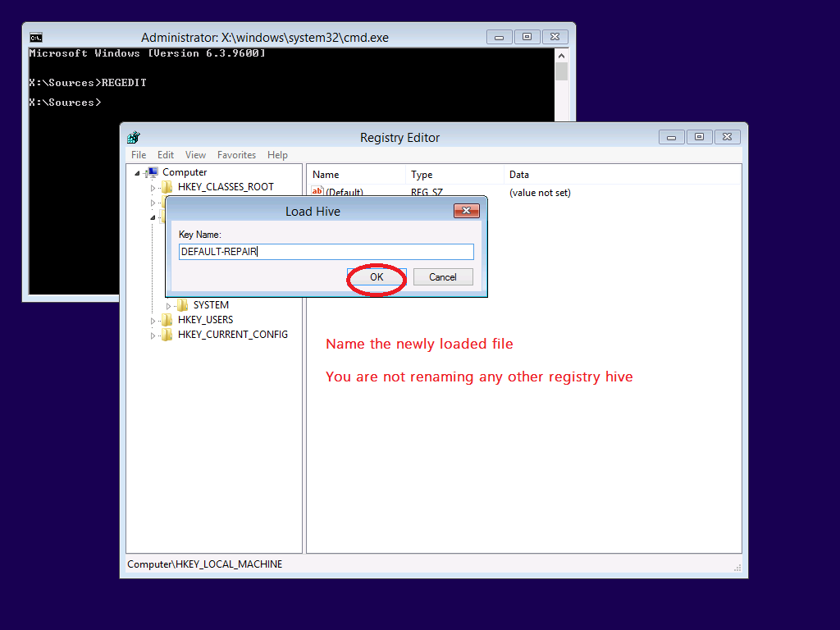
Task: Collapse the Computer root node
Action: (x=138, y=173)
